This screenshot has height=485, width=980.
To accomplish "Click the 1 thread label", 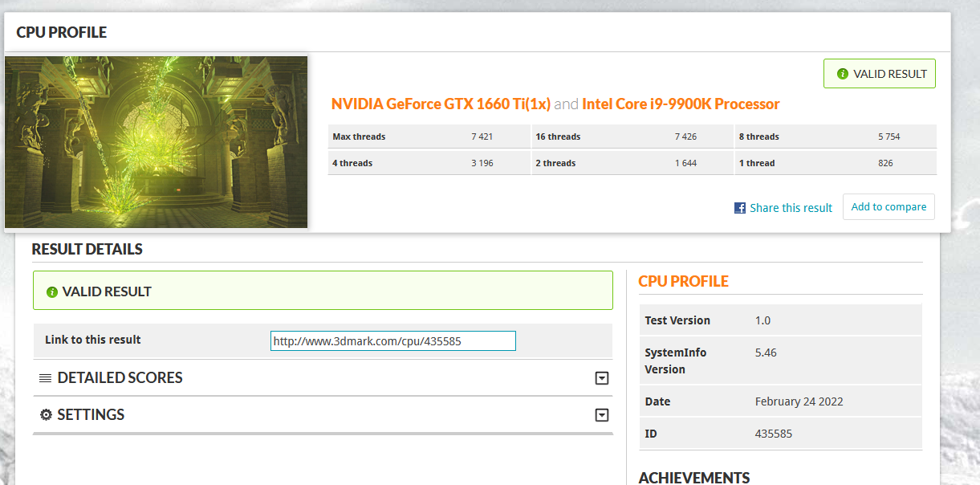I will [x=757, y=164].
